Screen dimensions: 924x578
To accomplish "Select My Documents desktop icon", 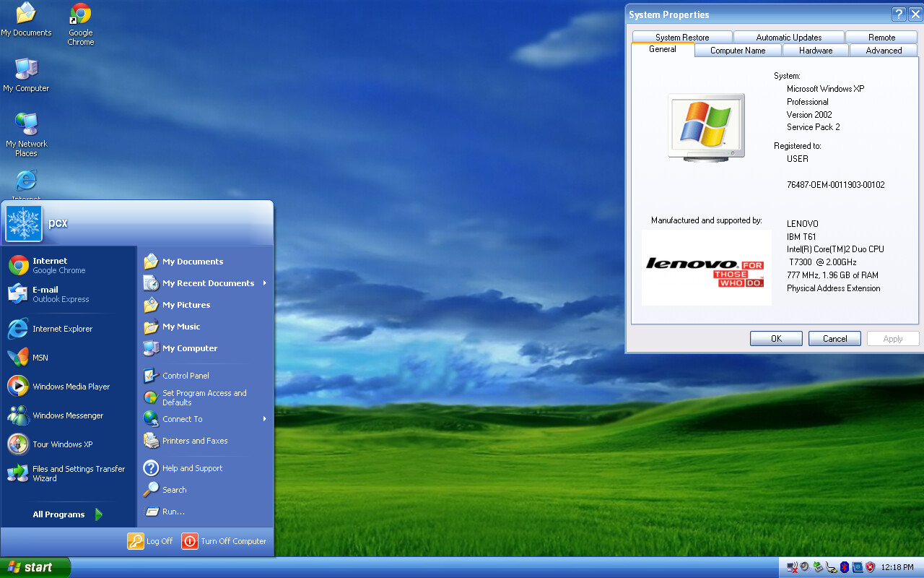I will click(26, 20).
